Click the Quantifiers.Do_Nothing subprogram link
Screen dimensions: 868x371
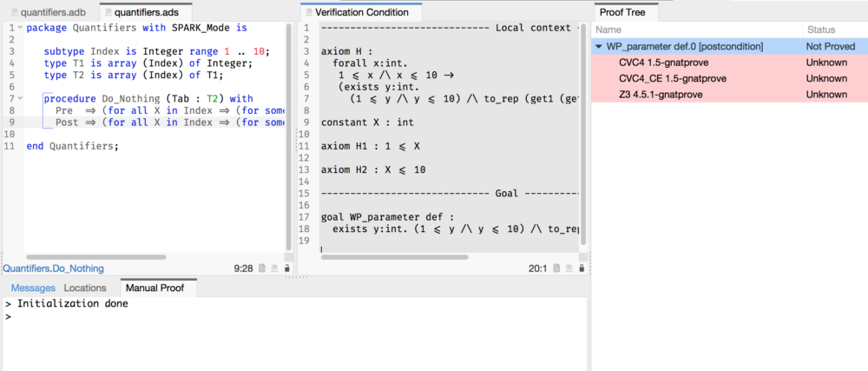point(49,268)
